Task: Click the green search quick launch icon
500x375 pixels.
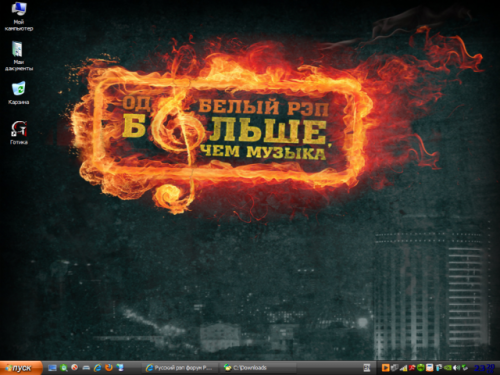Action: [64, 368]
